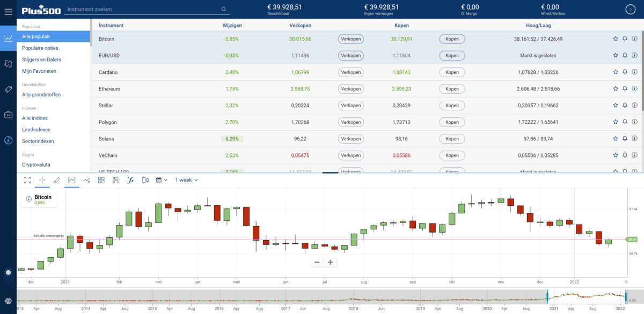The width and height of the screenshot is (644, 314).
Task: Add Ethereum to favorites star
Action: click(616, 89)
